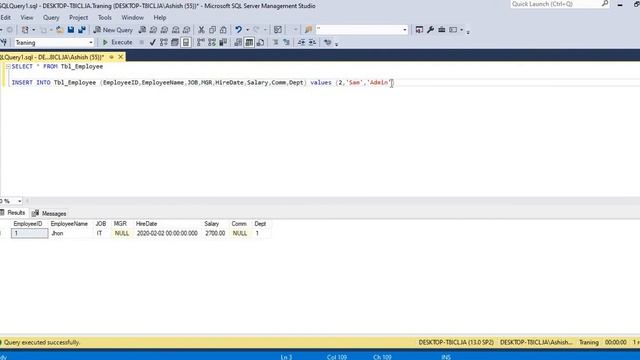Open the SQL editor toolbar overflow options
The height and width of the screenshot is (360, 640).
pyautogui.click(x=336, y=44)
